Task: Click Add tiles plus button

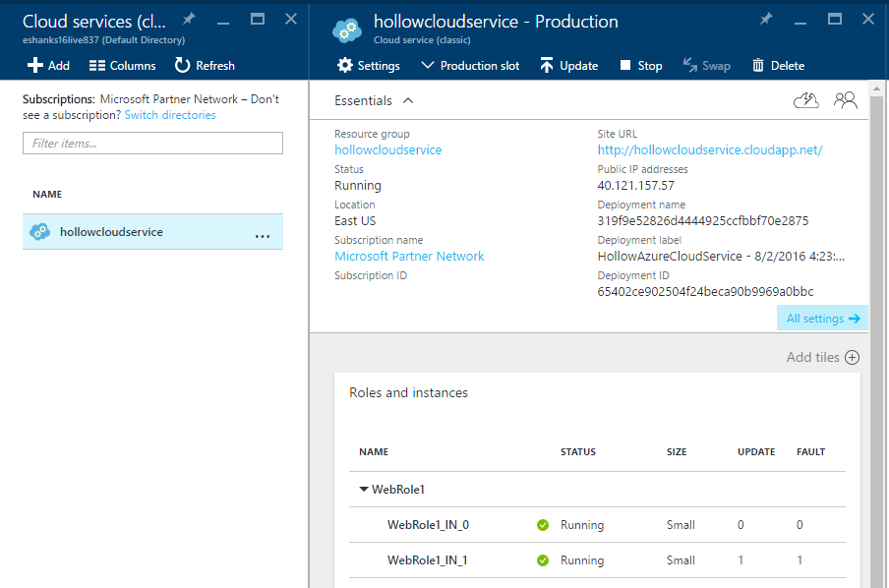Action: 853,358
